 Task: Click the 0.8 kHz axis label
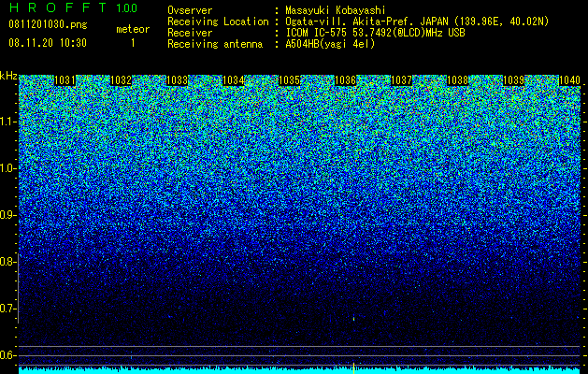(x=7, y=262)
